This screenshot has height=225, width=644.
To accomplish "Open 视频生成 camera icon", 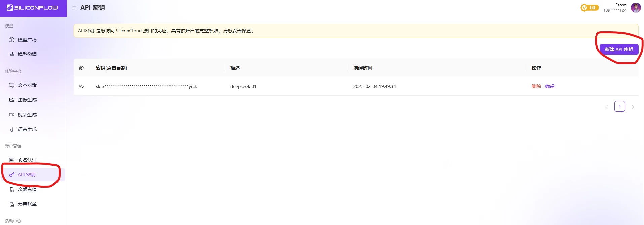I will pos(12,115).
